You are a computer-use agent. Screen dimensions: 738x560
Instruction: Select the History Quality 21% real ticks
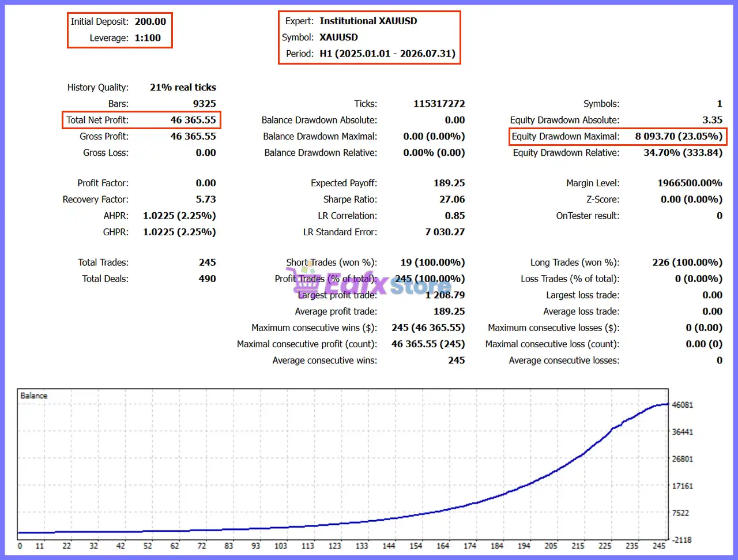(x=183, y=88)
